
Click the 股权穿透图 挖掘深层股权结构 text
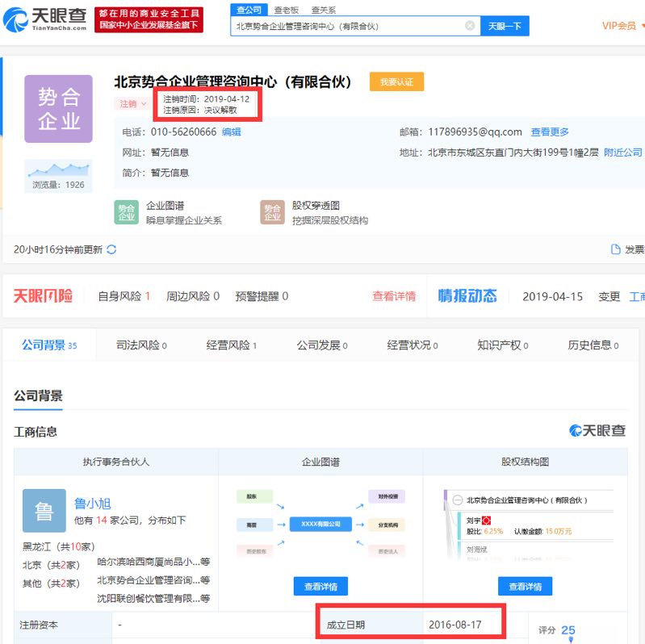(x=330, y=213)
